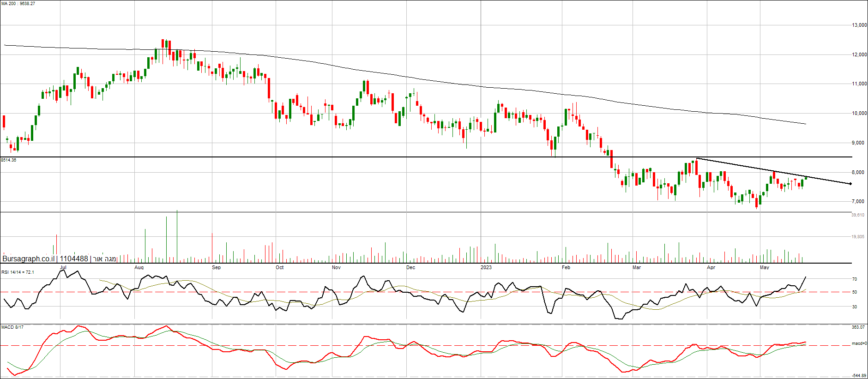The image size is (868, 379).
Task: Click the MA 200 indicator label
Action: tap(18, 4)
